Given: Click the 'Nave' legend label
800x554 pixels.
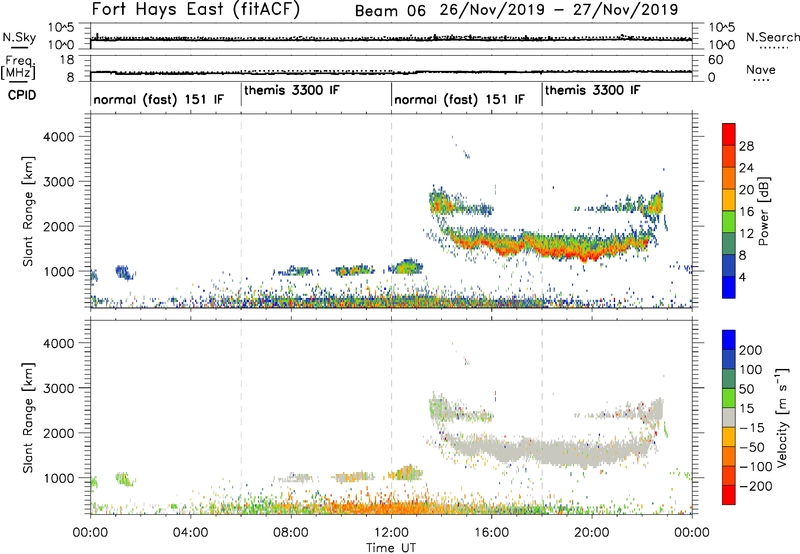Looking at the screenshot, I should click(760, 69).
